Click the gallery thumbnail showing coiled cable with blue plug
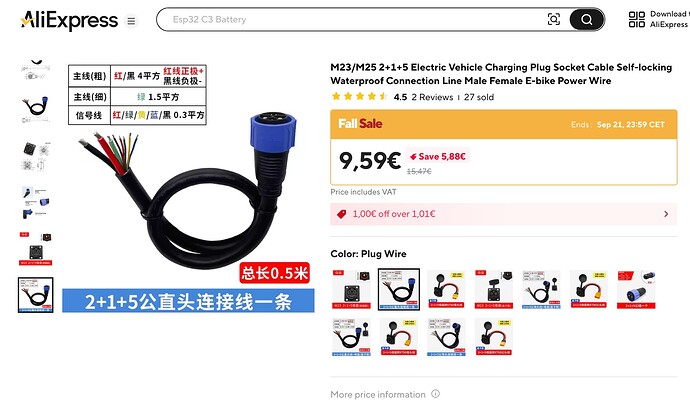This screenshot has height=420, width=690. (36, 108)
